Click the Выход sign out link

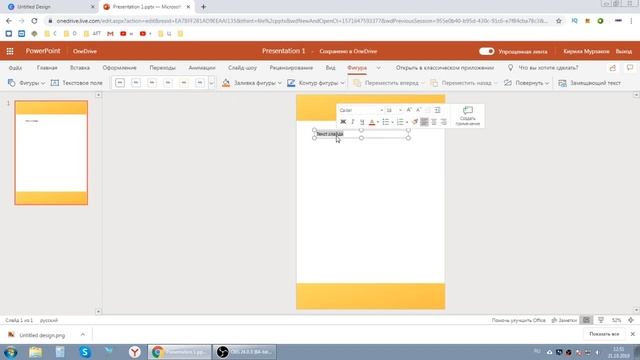624,51
